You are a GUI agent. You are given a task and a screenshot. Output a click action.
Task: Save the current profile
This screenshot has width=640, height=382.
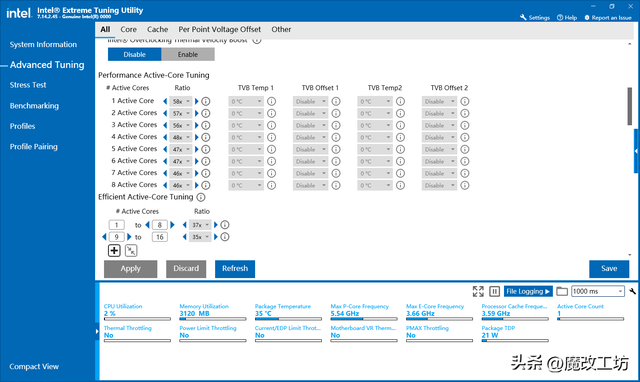coord(609,269)
